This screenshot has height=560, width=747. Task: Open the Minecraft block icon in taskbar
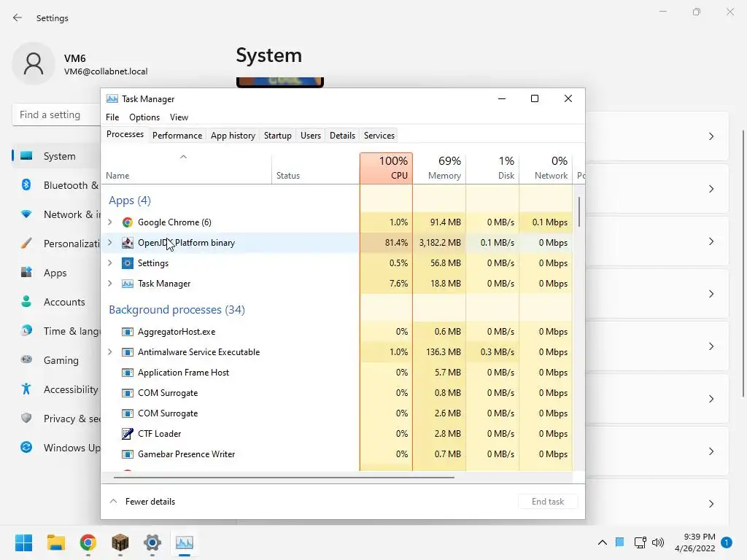point(120,542)
